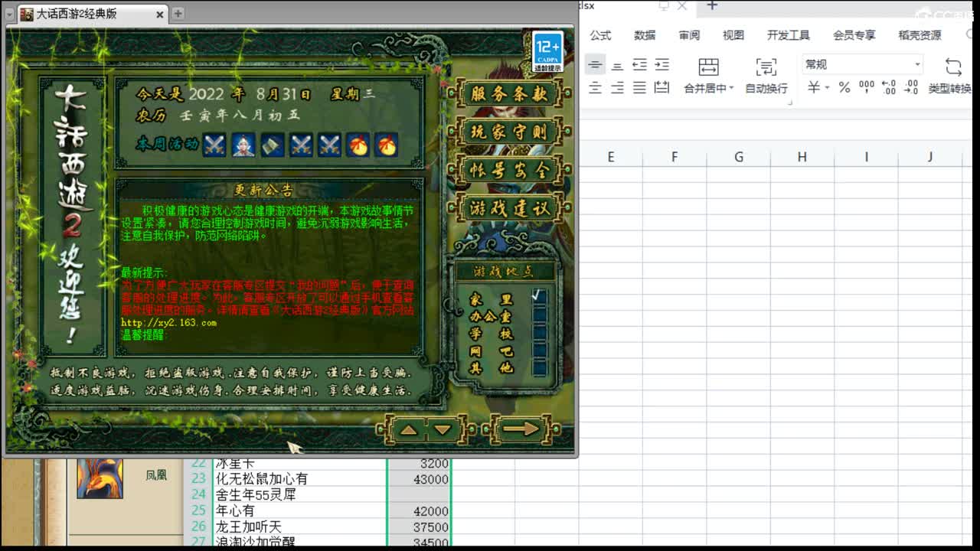The height and width of the screenshot is (551, 980).
Task: Open the 会员专享 ribbon tab
Action: (x=854, y=35)
